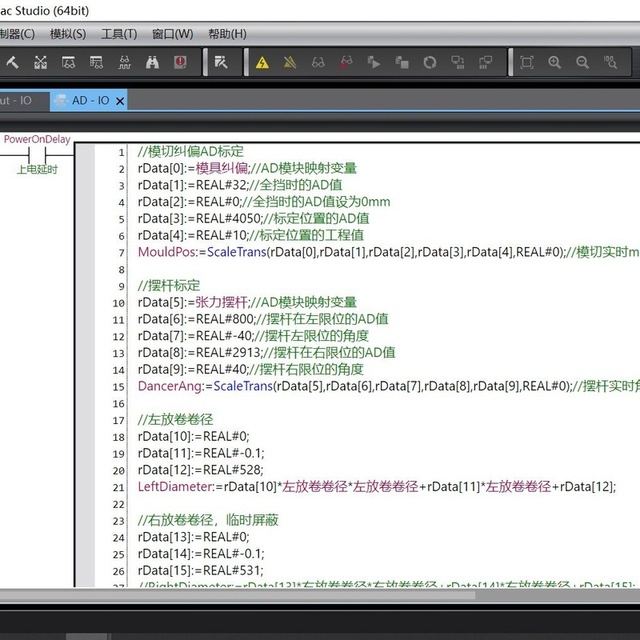Click the Zoom In magnifier
This screenshot has width=640, height=640.
pyautogui.click(x=554, y=62)
